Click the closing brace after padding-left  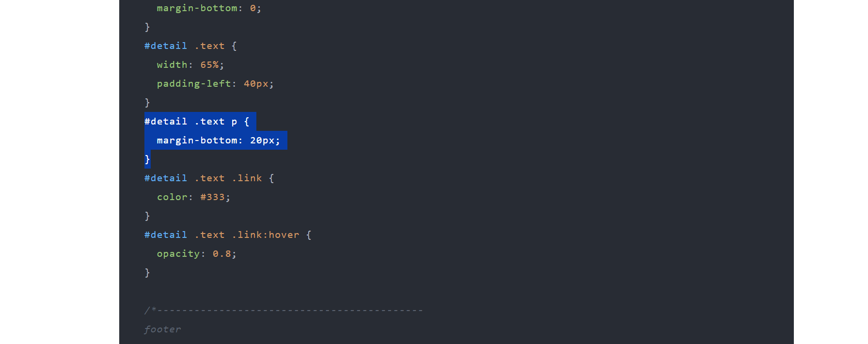[x=147, y=103]
